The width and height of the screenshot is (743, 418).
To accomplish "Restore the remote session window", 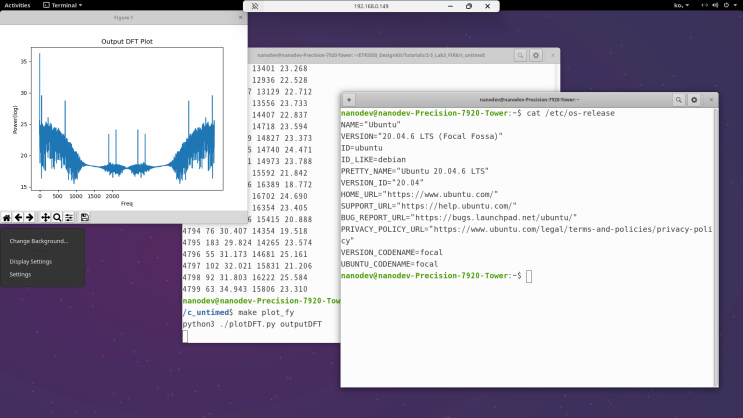I will [469, 6].
